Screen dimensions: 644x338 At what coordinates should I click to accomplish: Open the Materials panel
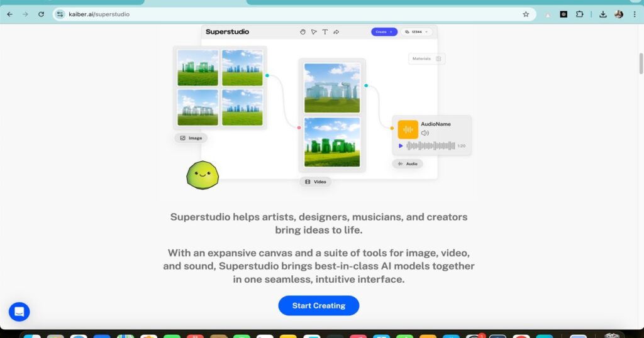tap(427, 58)
